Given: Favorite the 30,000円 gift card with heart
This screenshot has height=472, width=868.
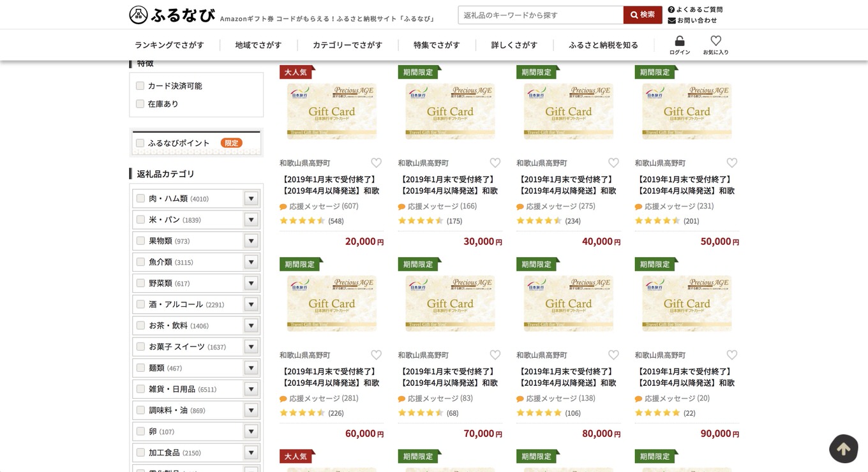Looking at the screenshot, I should point(495,163).
